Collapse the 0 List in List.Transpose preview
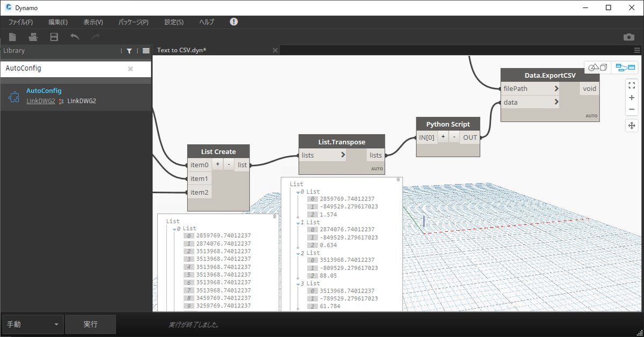Viewport: 644px width, 337px height. (298, 192)
